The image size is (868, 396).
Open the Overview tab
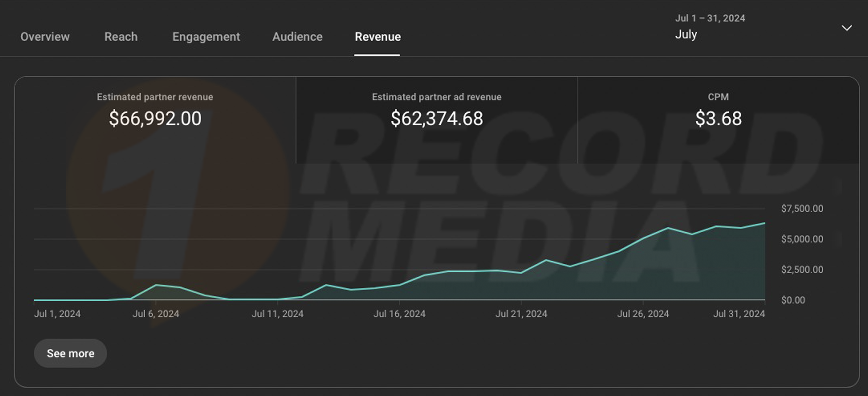pos(45,37)
